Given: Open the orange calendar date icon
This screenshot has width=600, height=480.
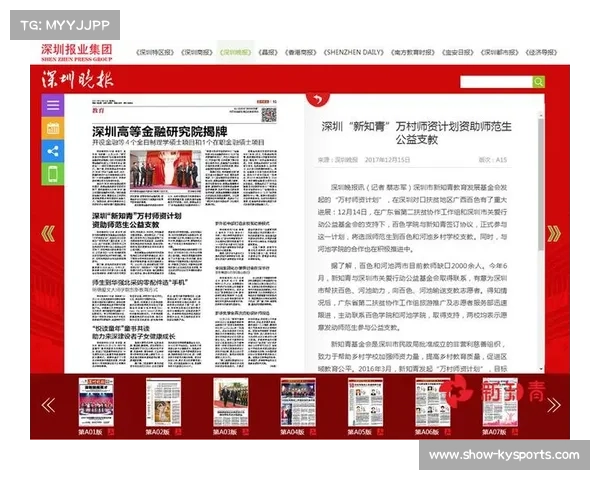Looking at the screenshot, I should 53,128.
